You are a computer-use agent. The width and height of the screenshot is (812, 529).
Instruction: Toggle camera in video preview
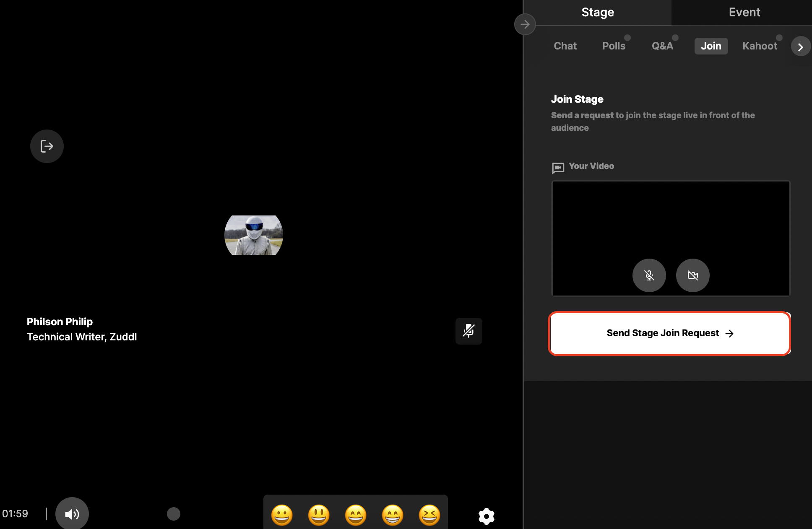tap(692, 275)
